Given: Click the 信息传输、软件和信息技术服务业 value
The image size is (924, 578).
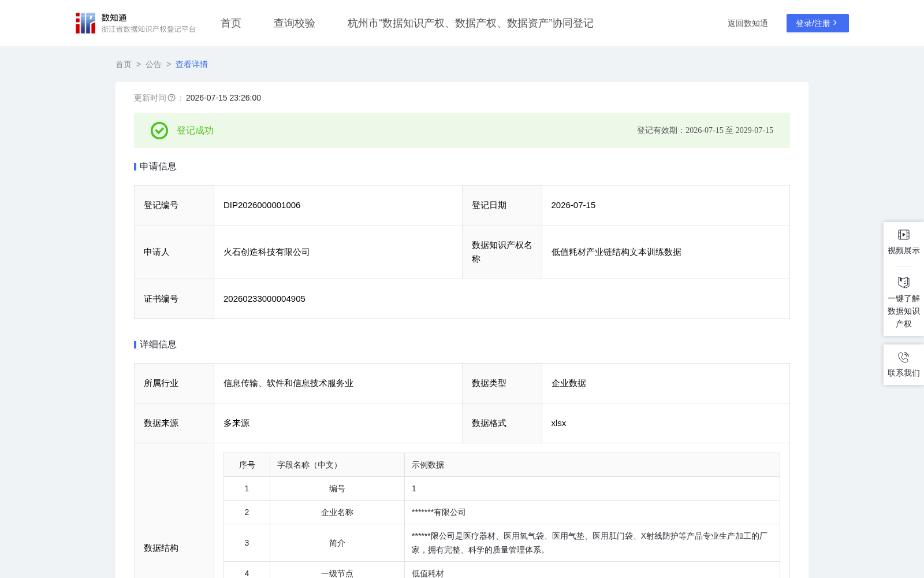Looking at the screenshot, I should tap(289, 383).
